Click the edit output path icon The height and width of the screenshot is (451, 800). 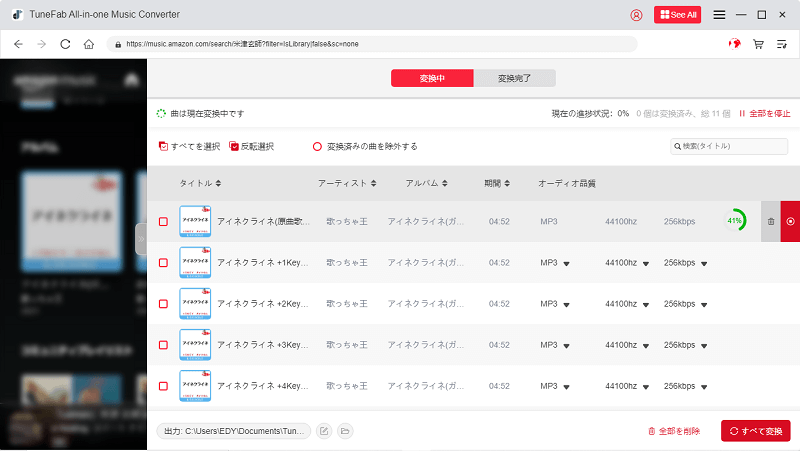324,431
